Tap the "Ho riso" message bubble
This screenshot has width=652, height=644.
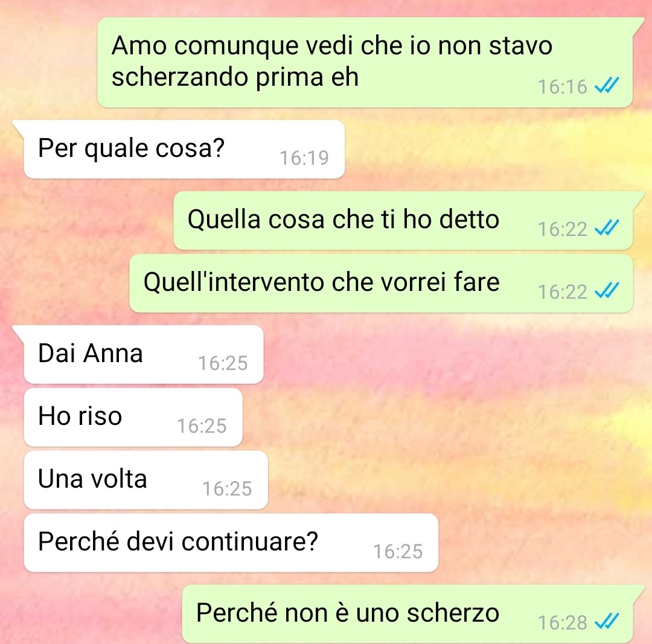click(133, 417)
